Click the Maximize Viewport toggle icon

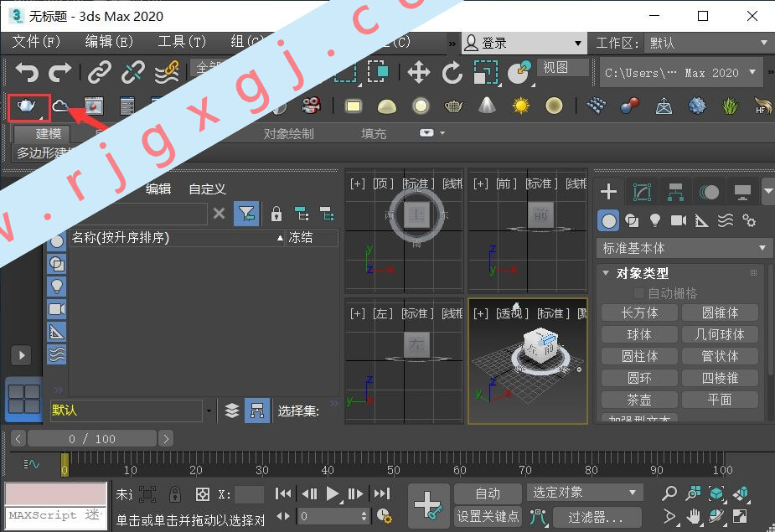coord(740,517)
